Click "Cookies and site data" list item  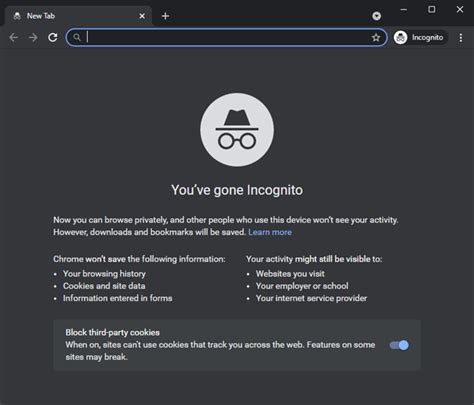104,286
